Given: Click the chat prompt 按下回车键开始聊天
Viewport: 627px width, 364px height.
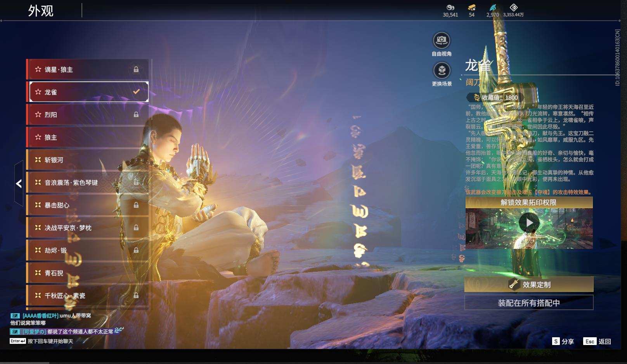Looking at the screenshot, I should (50, 341).
